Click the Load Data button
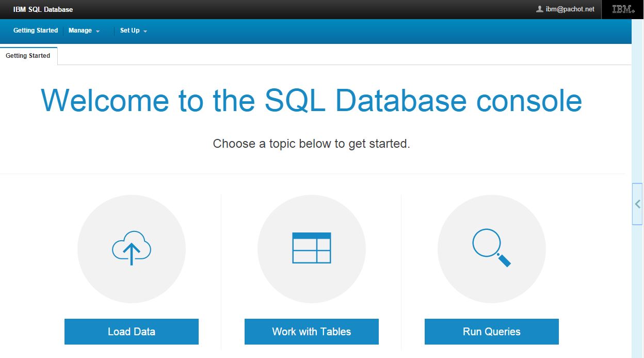Screen dimensions: 644x358 point(132,332)
